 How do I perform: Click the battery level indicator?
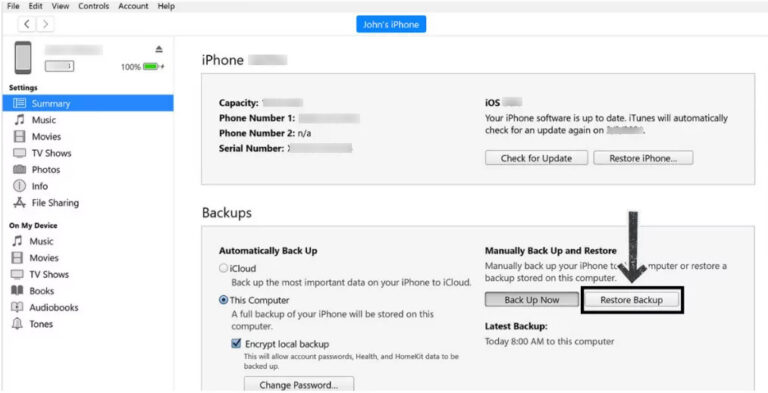(151, 67)
